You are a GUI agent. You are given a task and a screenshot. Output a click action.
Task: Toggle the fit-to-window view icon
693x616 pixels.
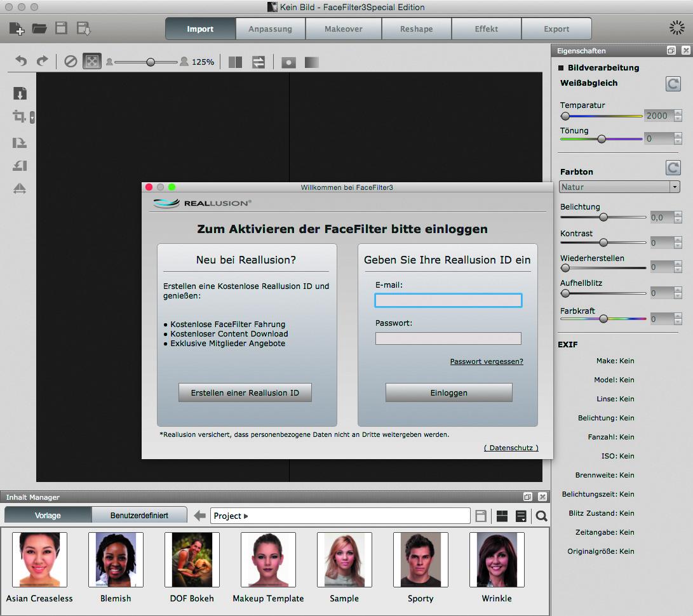[x=92, y=62]
